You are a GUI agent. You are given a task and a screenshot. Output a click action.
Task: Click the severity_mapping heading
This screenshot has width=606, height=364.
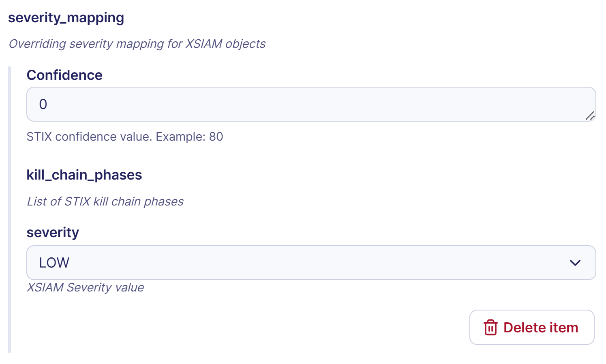click(x=66, y=18)
